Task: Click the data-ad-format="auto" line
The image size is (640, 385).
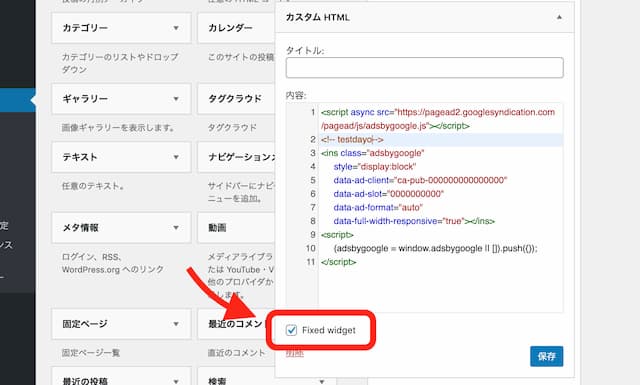Action: point(378,207)
